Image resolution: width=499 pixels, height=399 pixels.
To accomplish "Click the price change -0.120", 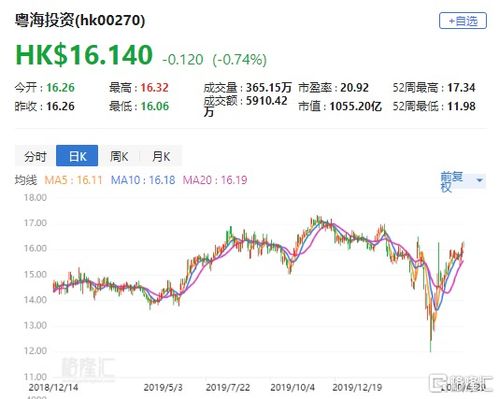I will pos(183,60).
